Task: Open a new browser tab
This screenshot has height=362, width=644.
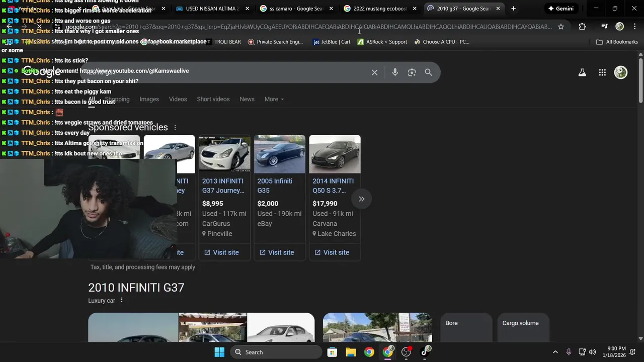Action: click(x=513, y=9)
